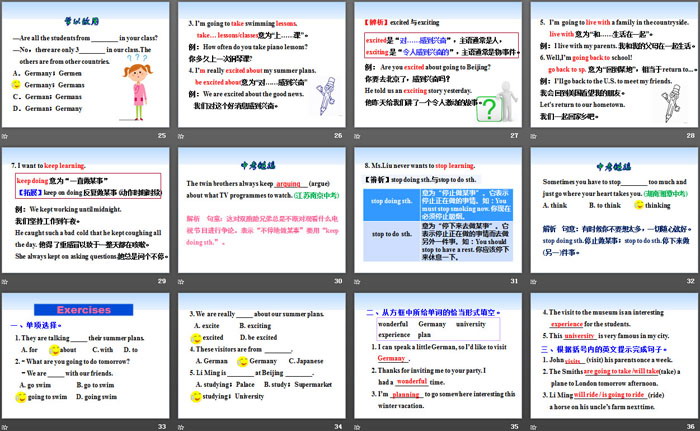
Task: Click the green question mark figure on slide 27
Action: tap(490, 105)
